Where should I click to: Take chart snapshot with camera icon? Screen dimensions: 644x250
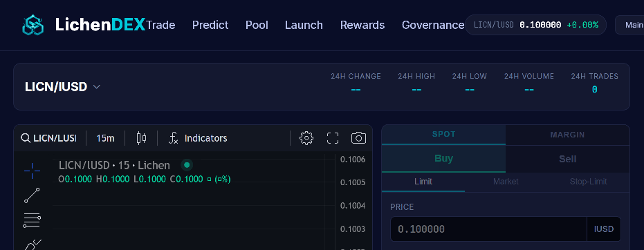(358, 138)
